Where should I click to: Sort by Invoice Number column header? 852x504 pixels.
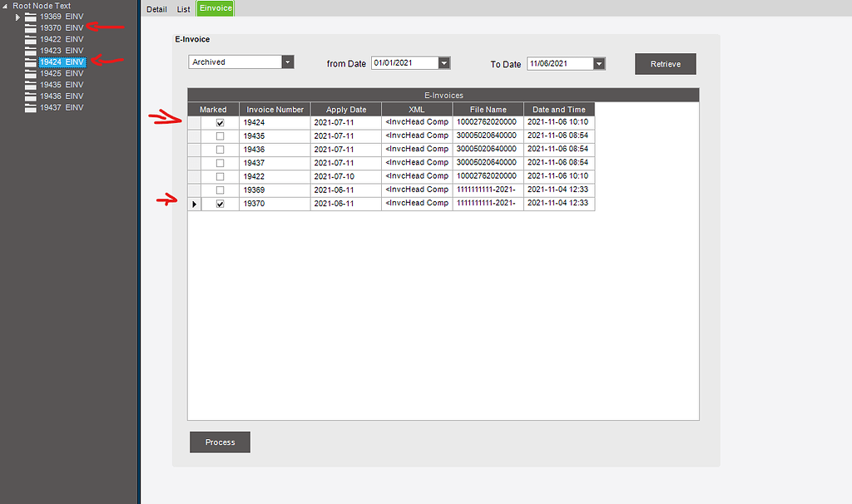click(275, 109)
